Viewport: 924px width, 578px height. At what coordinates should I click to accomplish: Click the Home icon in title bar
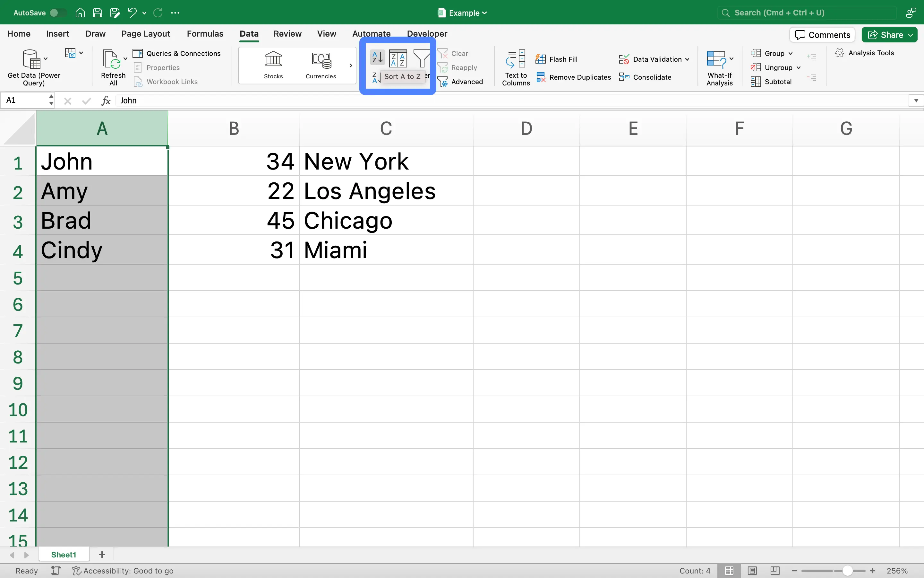(x=80, y=13)
